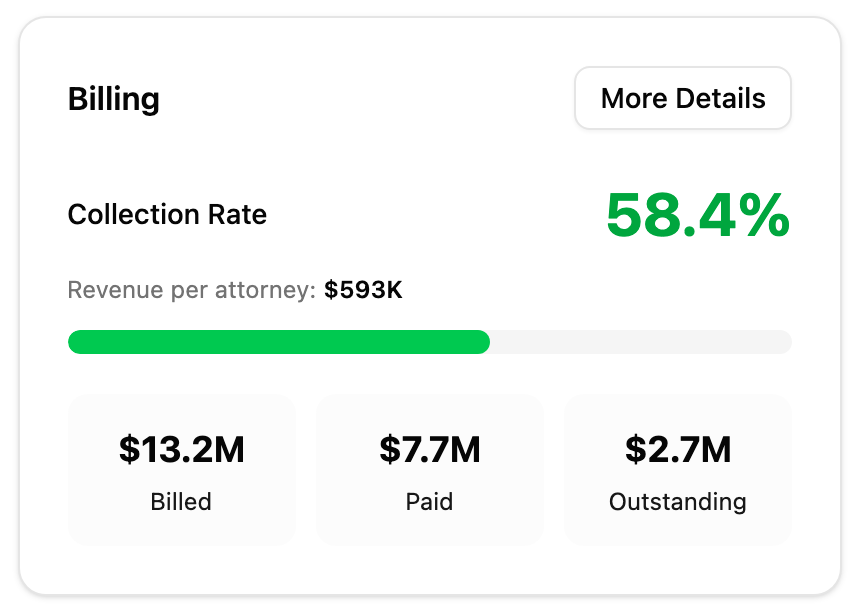
Task: Click the $13.2M billed amount
Action: (x=181, y=450)
